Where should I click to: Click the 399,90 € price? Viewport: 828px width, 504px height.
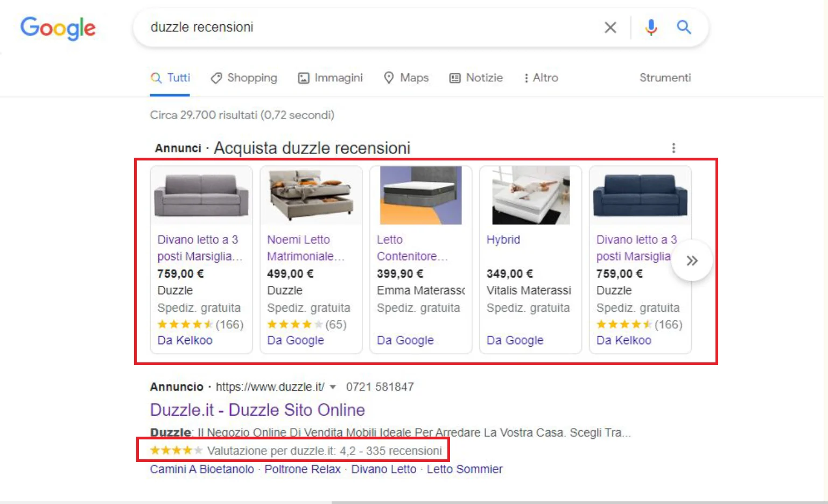click(400, 274)
